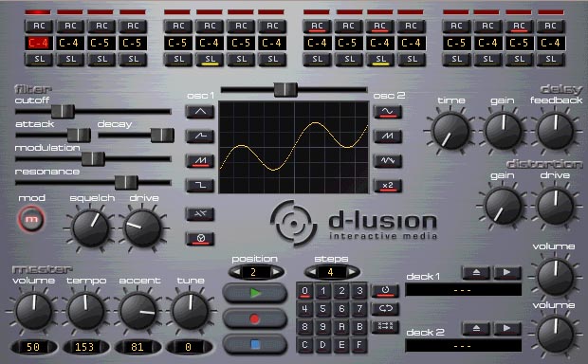
Task: Select the square waveform for osc 1
Action: pos(200,186)
